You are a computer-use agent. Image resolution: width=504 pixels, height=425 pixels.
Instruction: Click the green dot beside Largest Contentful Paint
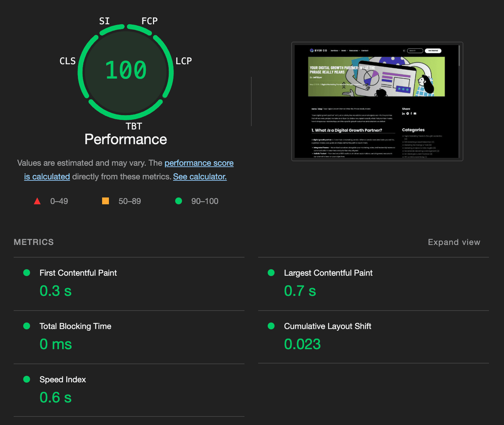tap(271, 273)
